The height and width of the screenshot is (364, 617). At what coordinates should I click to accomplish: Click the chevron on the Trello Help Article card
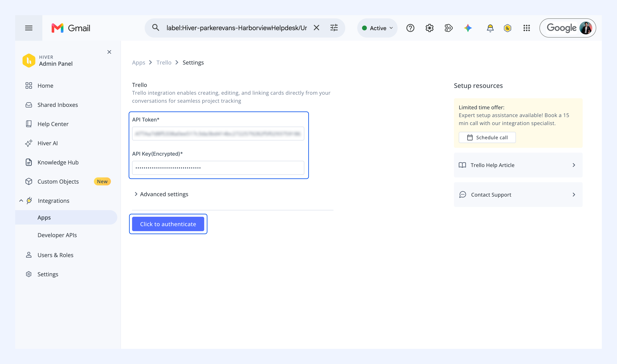click(x=574, y=165)
